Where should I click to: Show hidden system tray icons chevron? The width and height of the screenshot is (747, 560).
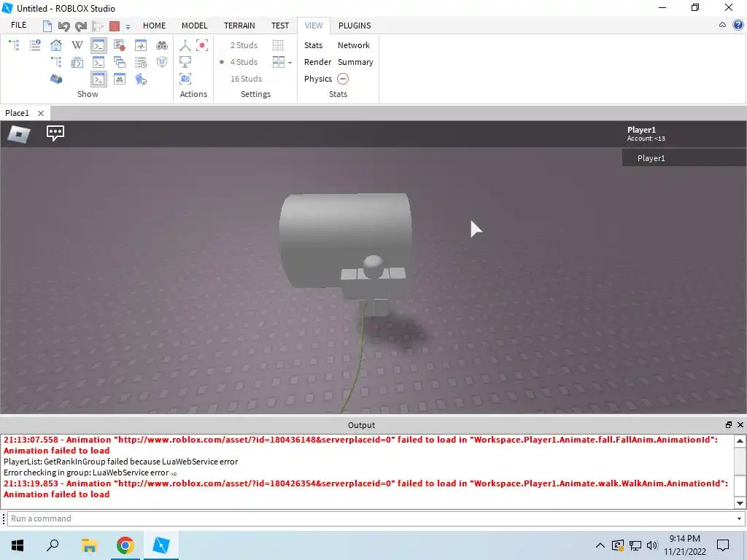(x=600, y=545)
